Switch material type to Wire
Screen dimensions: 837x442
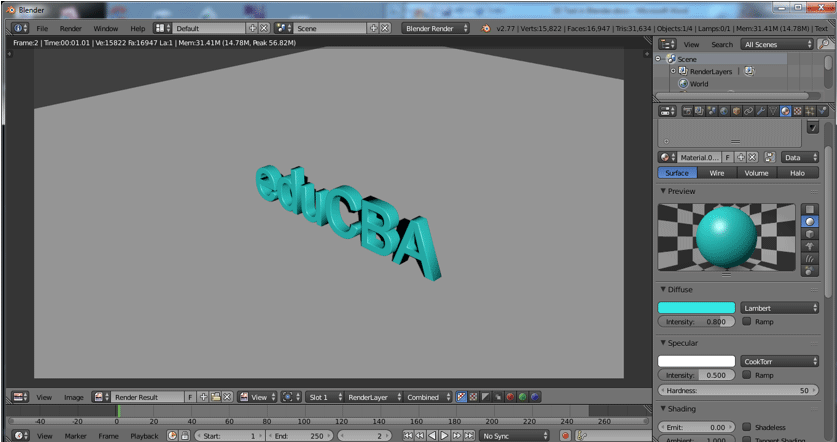(717, 173)
